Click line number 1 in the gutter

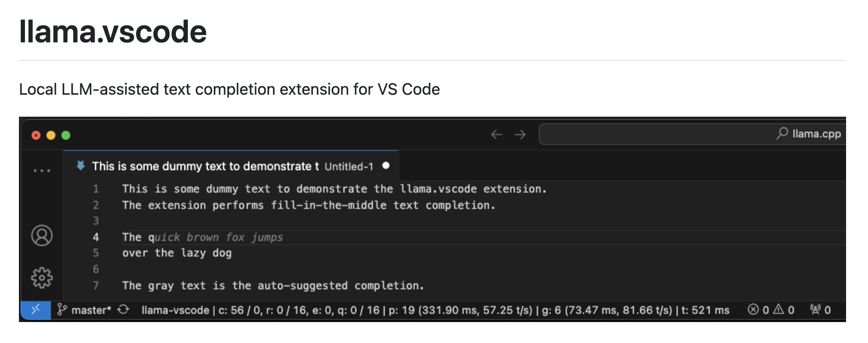point(96,189)
